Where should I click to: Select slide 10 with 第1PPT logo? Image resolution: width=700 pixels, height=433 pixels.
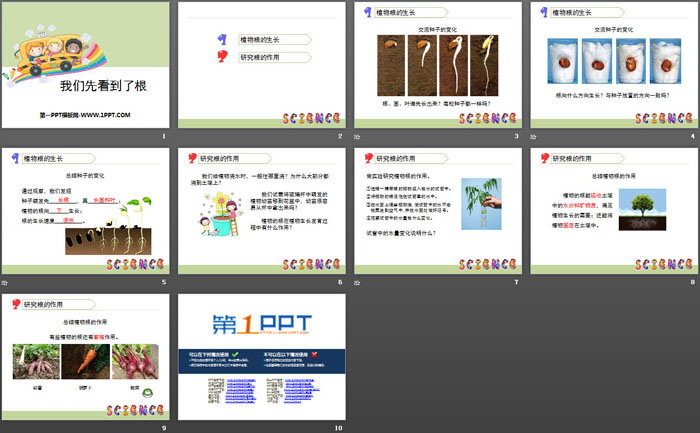tap(262, 357)
